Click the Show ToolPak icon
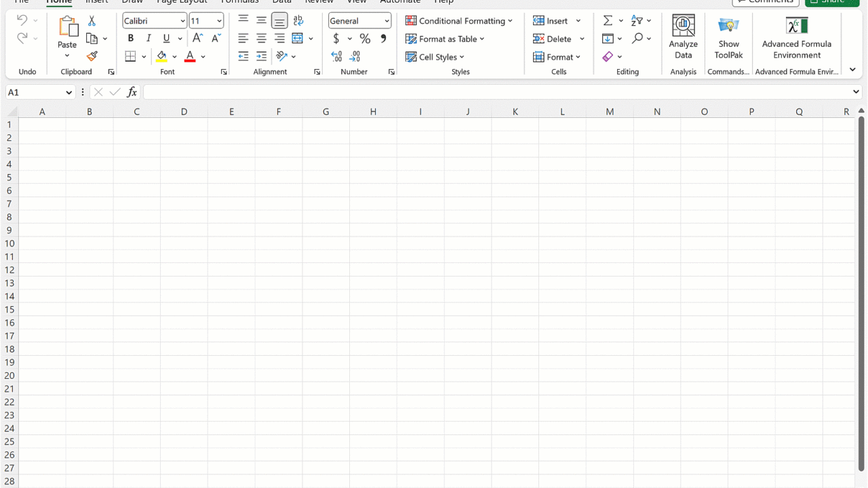This screenshot has height=488, width=868. coord(728,37)
